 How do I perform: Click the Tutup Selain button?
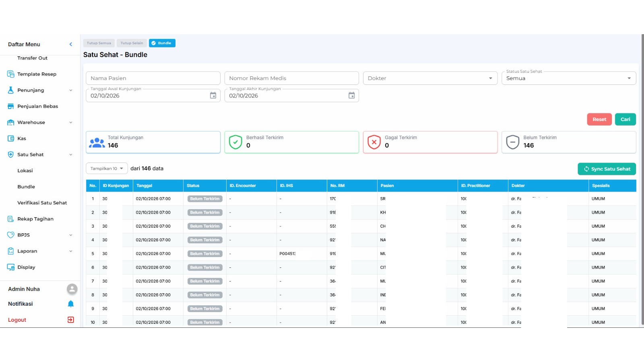coord(132,43)
